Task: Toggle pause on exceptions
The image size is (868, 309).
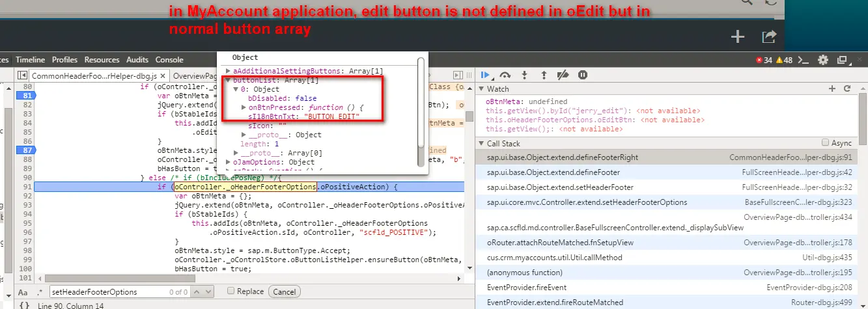Action: [x=583, y=75]
